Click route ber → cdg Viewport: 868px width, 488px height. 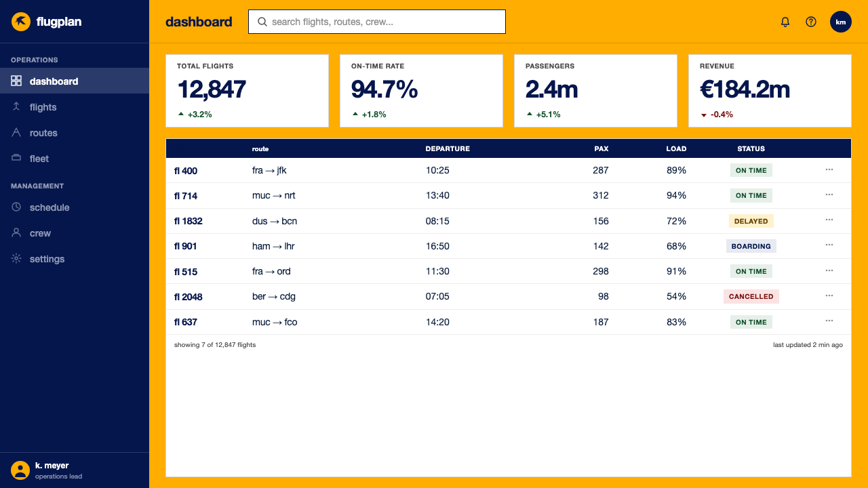click(274, 296)
